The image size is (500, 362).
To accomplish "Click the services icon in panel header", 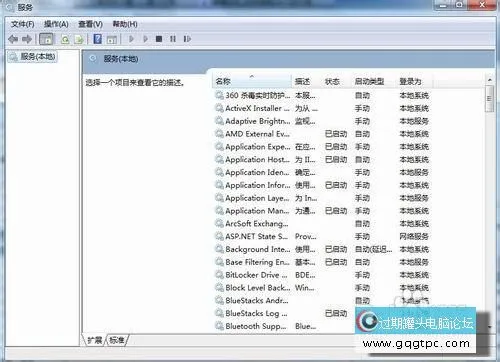I will (x=93, y=59).
